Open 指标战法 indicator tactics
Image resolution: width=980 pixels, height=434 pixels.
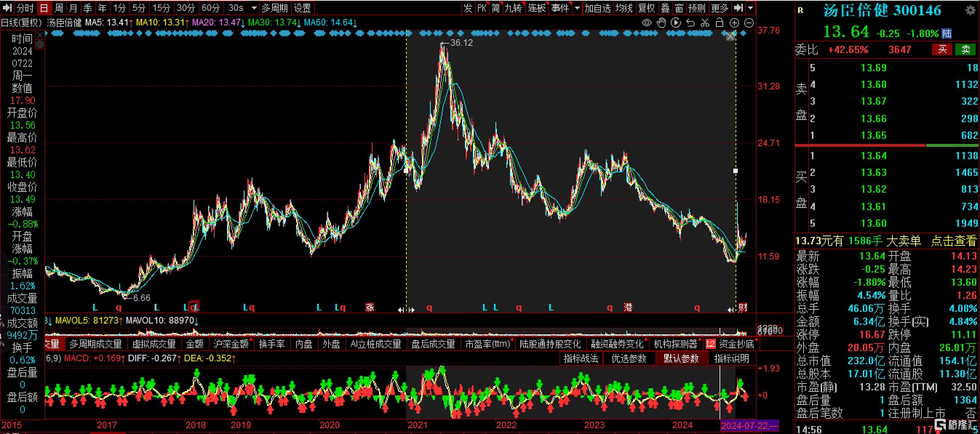(x=581, y=358)
